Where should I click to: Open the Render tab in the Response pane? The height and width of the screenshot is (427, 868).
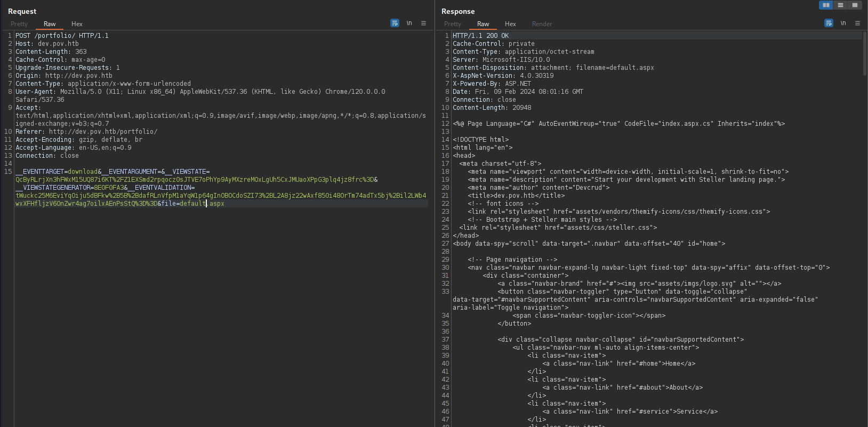coord(542,24)
